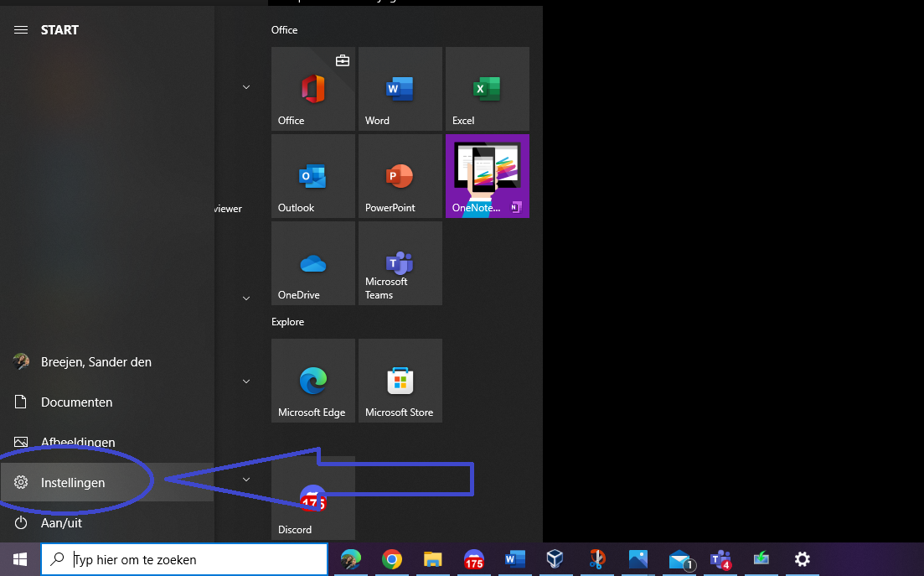Open the Microsoft Store tile
924x576 pixels.
[400, 381]
